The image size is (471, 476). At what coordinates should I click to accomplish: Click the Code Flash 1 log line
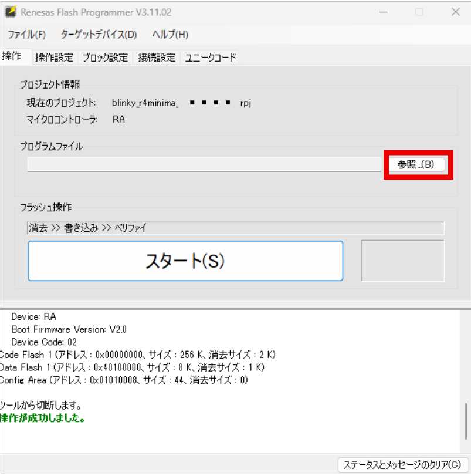click(x=138, y=355)
